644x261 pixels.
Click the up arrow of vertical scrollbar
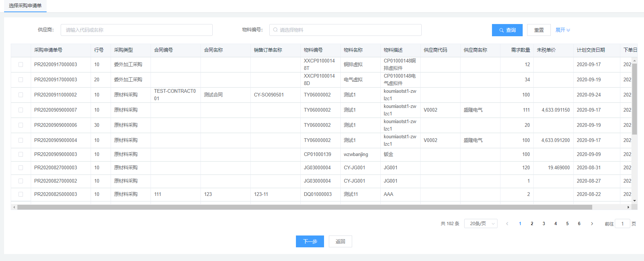634,60
